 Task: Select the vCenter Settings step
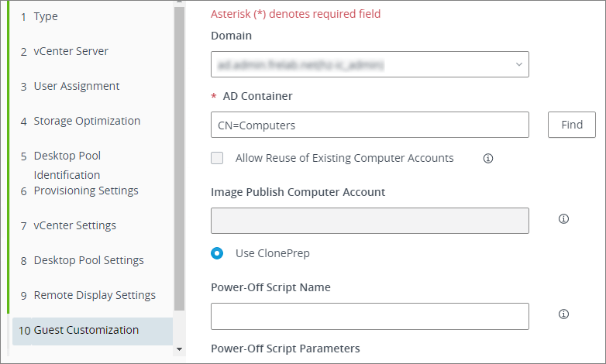74,225
